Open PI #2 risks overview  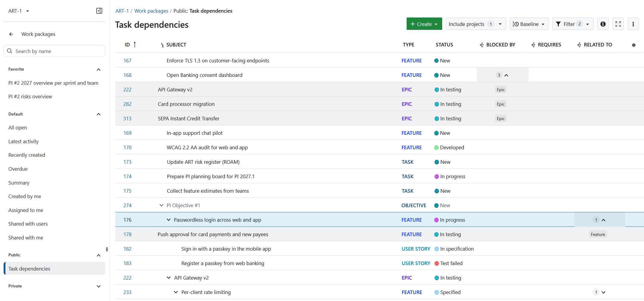coord(30,97)
